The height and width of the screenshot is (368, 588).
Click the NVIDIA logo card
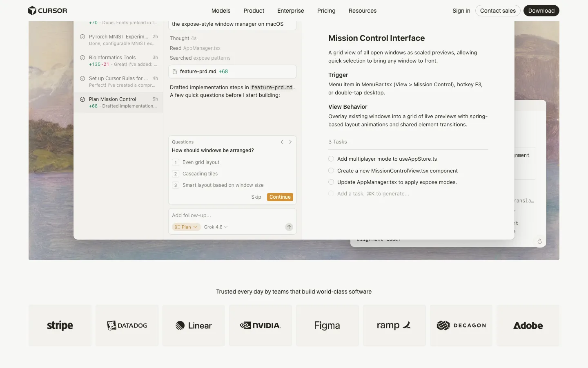click(261, 325)
